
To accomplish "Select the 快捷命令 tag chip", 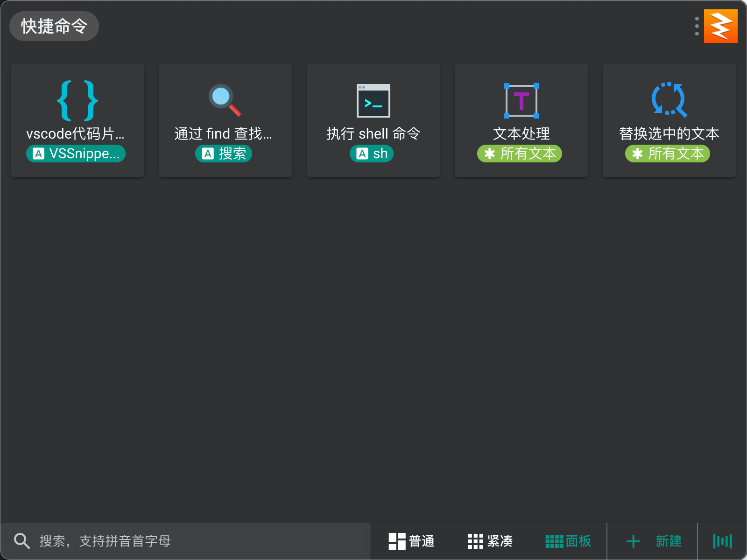I will tap(54, 26).
